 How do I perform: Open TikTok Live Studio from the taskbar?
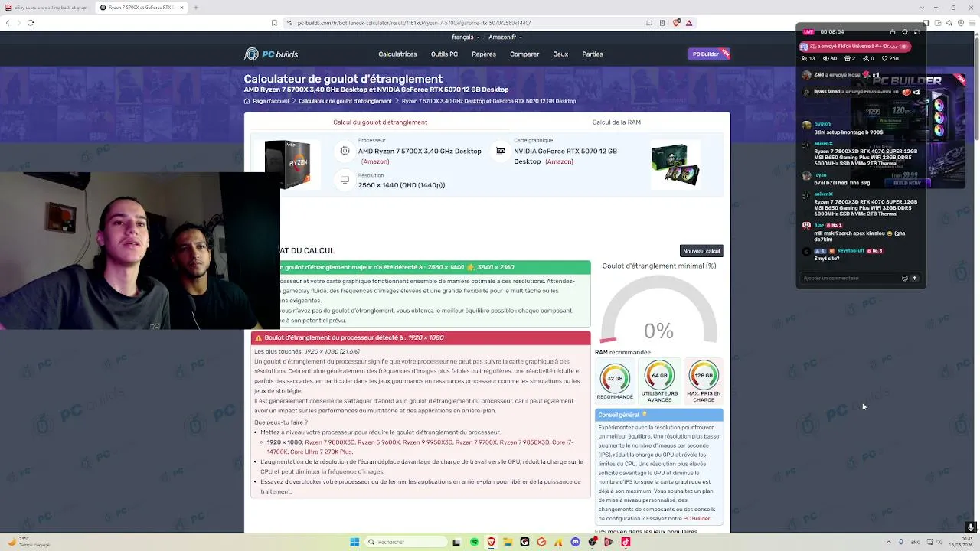point(626,543)
